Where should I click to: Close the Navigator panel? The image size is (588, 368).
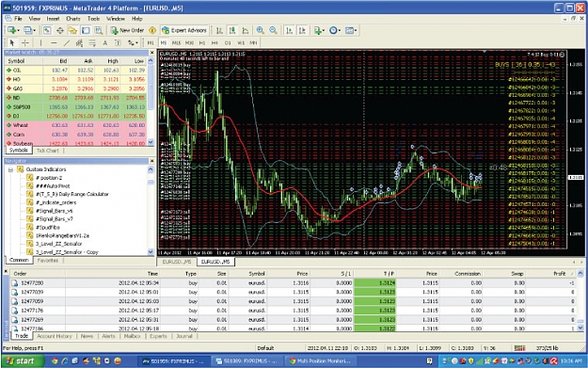(x=151, y=161)
